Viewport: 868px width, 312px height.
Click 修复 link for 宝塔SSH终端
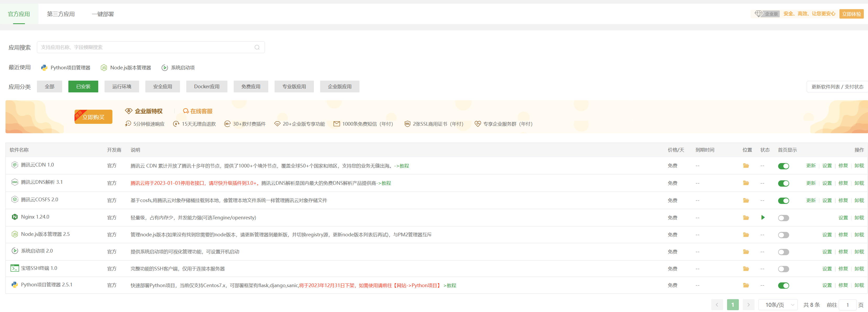click(x=843, y=269)
